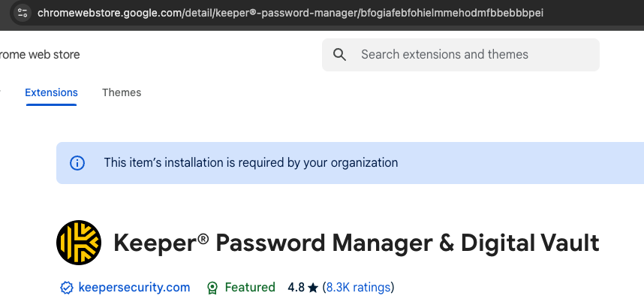Click the 4.8 rating number
Image resolution: width=644 pixels, height=305 pixels.
click(x=296, y=288)
